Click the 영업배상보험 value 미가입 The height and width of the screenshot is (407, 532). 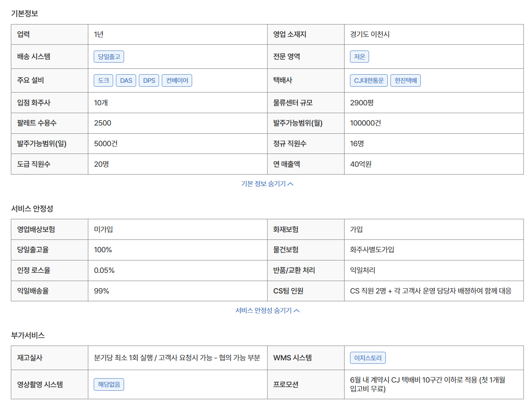coord(103,230)
